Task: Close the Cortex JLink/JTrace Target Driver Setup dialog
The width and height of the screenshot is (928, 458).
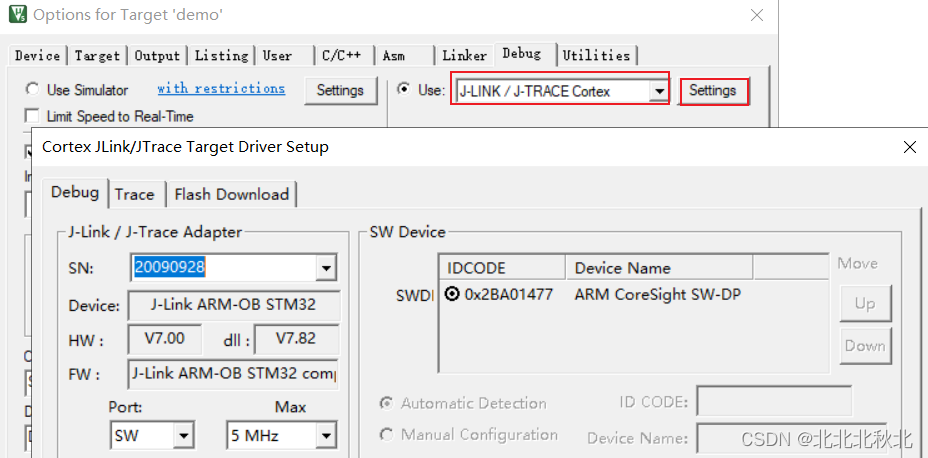Action: [x=910, y=147]
